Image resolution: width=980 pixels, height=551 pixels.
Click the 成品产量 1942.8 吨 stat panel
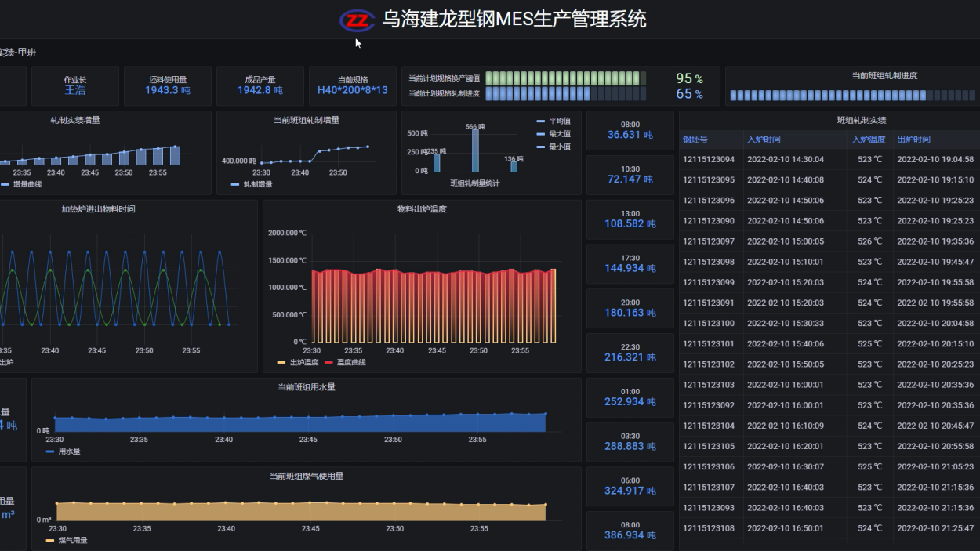pos(260,85)
